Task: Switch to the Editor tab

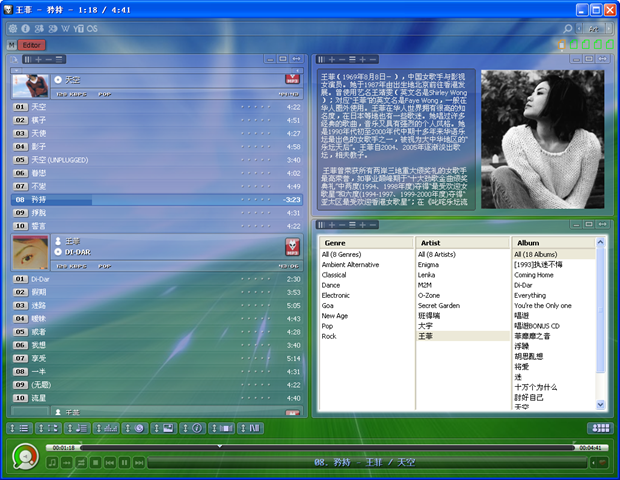Action: pos(32,45)
